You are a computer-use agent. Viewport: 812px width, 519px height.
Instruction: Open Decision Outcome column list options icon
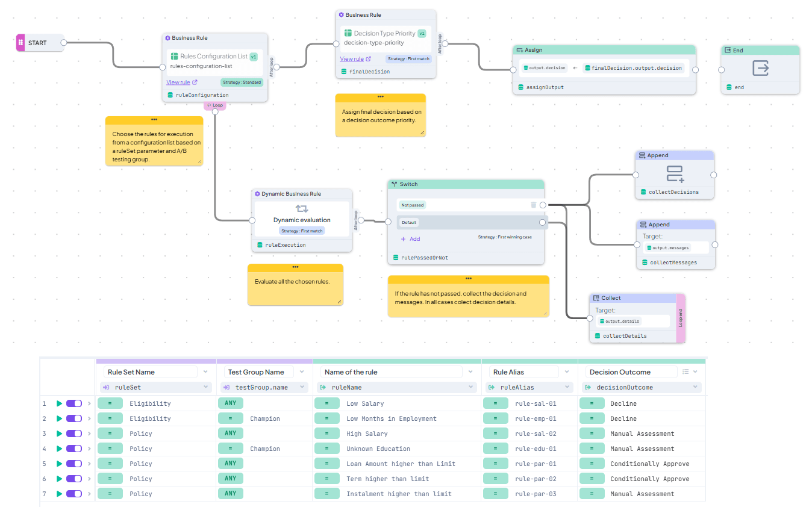click(686, 372)
